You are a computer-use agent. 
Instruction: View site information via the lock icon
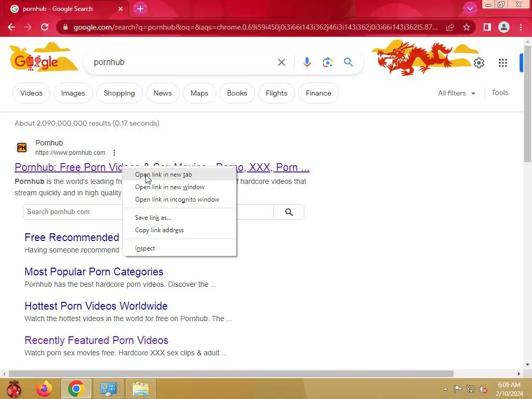[65, 27]
